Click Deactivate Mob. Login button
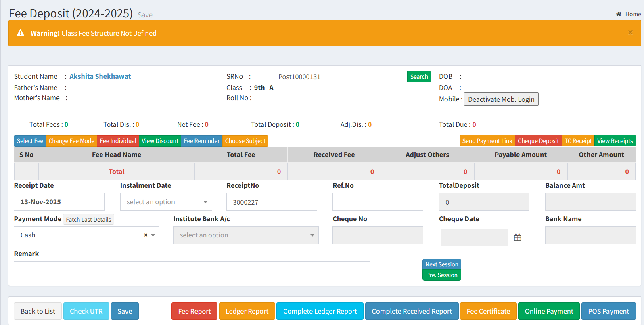 (501, 99)
